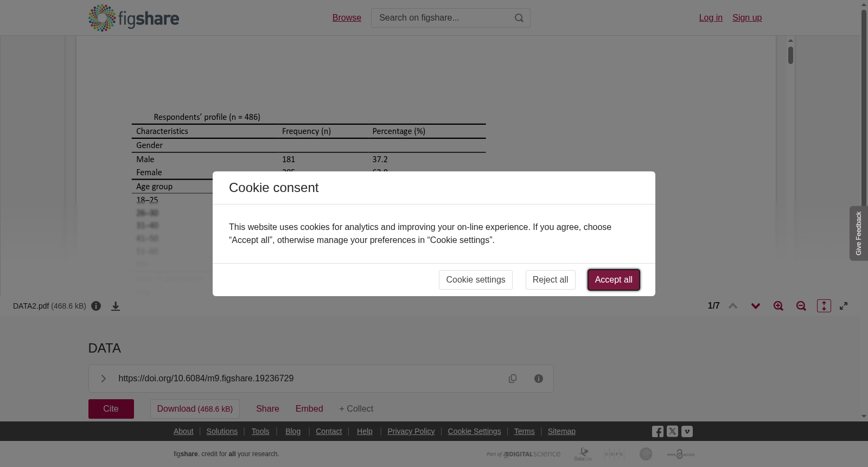The image size is (868, 467).
Task: Open the Terms footer link
Action: 524,431
